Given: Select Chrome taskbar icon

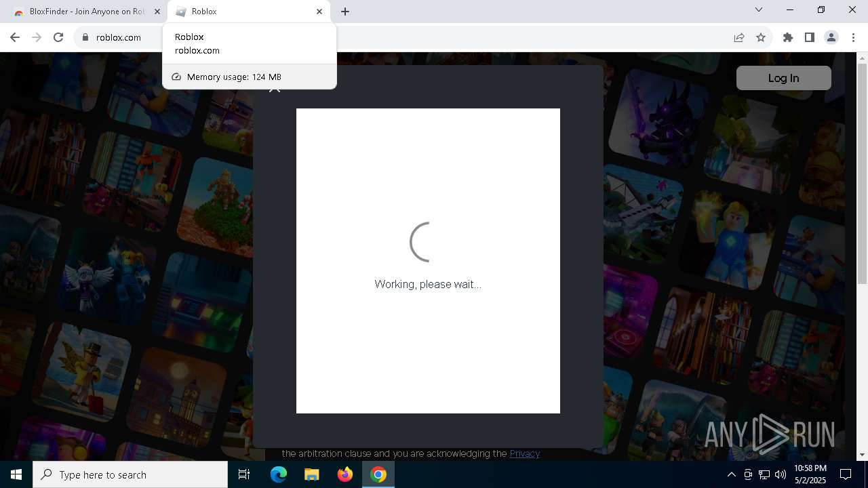Looking at the screenshot, I should coord(378,474).
